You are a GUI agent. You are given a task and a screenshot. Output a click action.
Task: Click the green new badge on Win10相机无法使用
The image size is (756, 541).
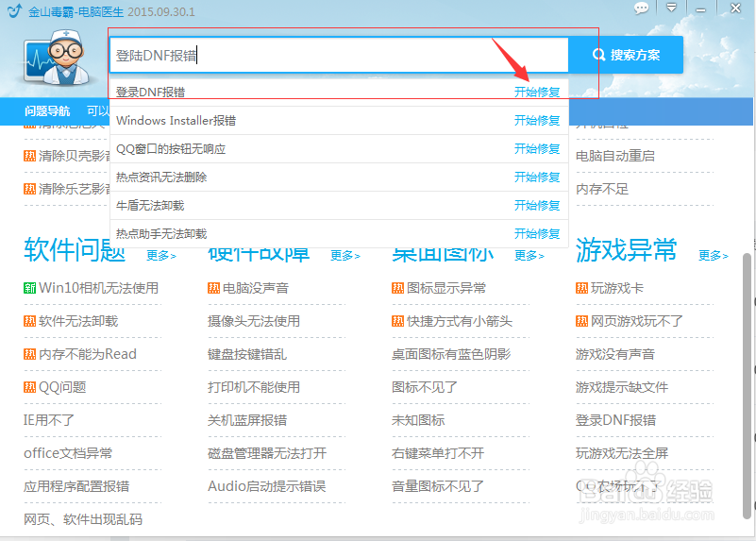29,288
